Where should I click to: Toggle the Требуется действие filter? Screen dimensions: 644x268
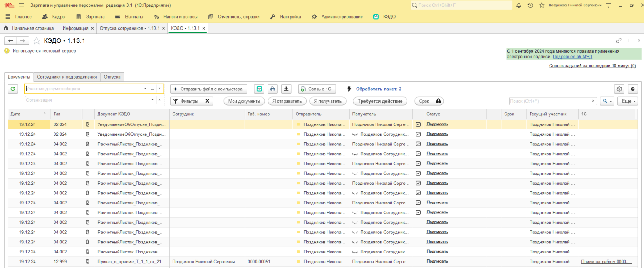[x=380, y=101]
